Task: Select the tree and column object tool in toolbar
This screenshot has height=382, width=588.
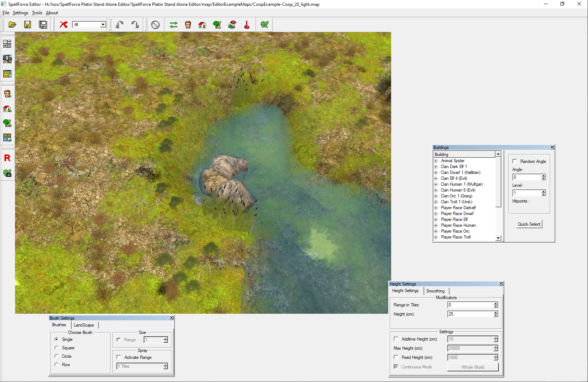Action: click(217, 25)
